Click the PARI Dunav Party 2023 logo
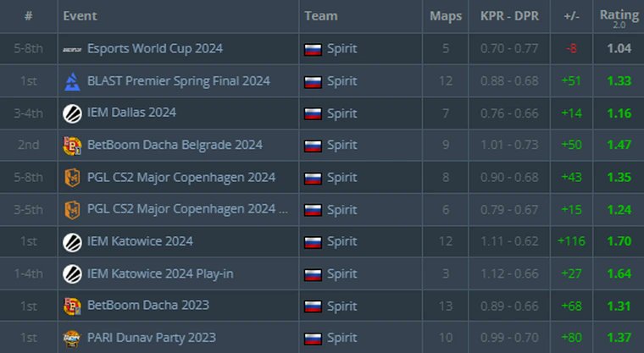The height and width of the screenshot is (353, 644). (72, 339)
